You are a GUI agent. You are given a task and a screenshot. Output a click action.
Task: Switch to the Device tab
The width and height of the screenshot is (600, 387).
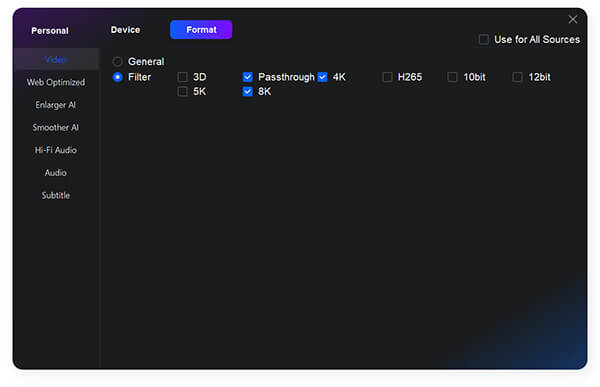click(x=126, y=30)
